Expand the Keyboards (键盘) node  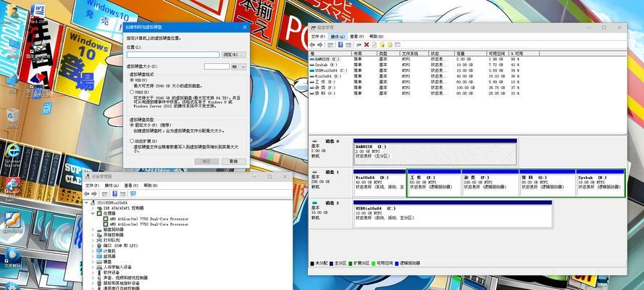point(93,262)
